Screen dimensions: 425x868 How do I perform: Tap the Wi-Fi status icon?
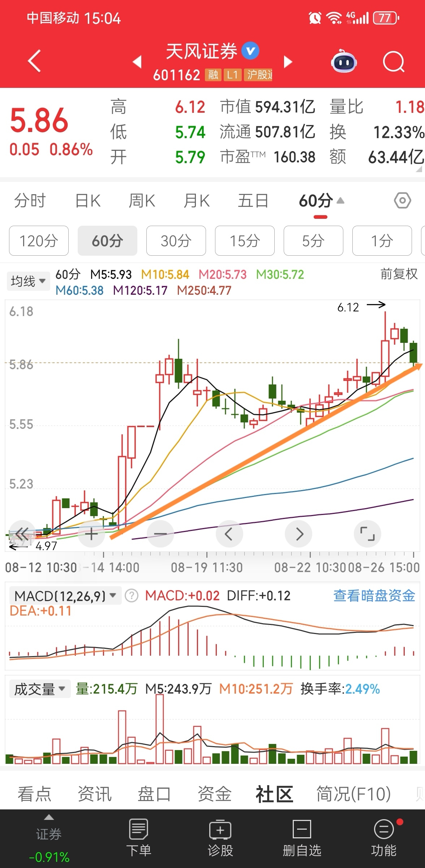click(x=334, y=18)
